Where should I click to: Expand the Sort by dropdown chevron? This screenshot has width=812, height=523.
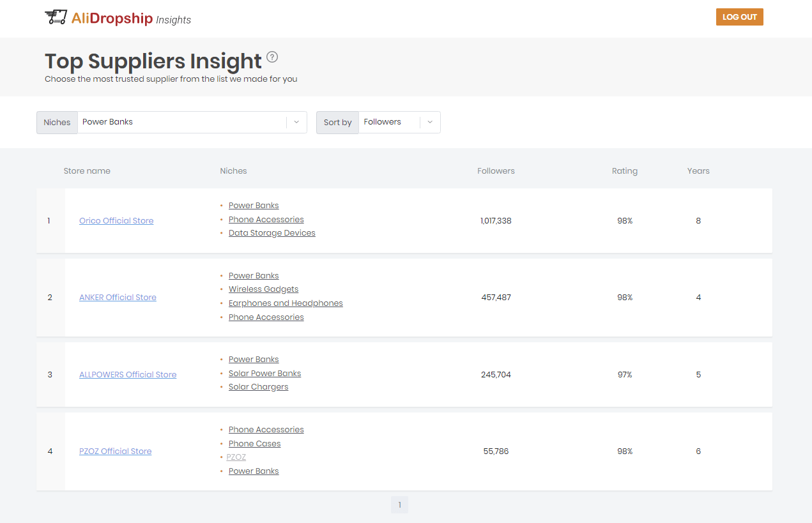pos(430,122)
